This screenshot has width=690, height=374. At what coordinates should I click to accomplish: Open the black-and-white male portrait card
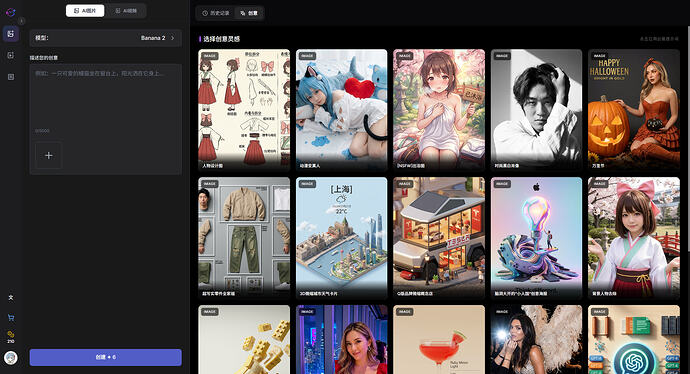[536, 110]
